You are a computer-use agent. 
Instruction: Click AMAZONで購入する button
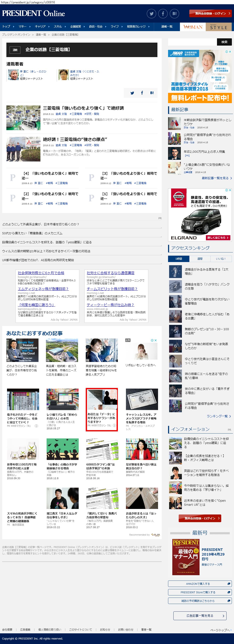200,584
